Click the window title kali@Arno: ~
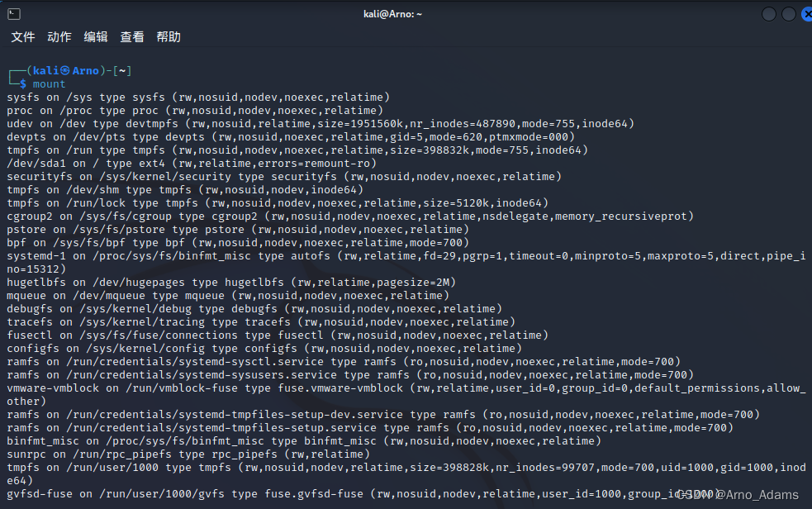 coord(392,13)
